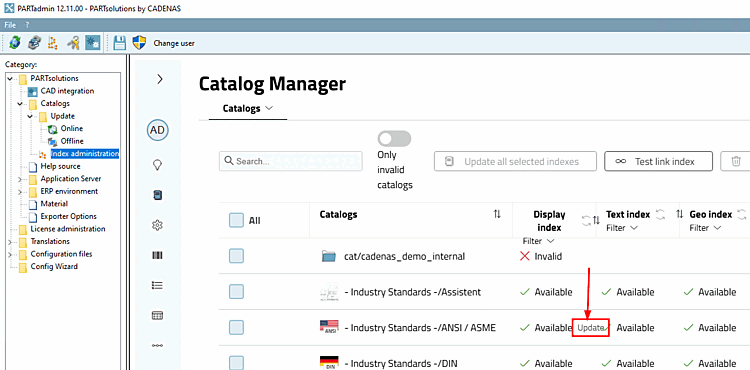Click the floppy disk save icon
Viewport: 750px width, 370px height.
tap(119, 43)
